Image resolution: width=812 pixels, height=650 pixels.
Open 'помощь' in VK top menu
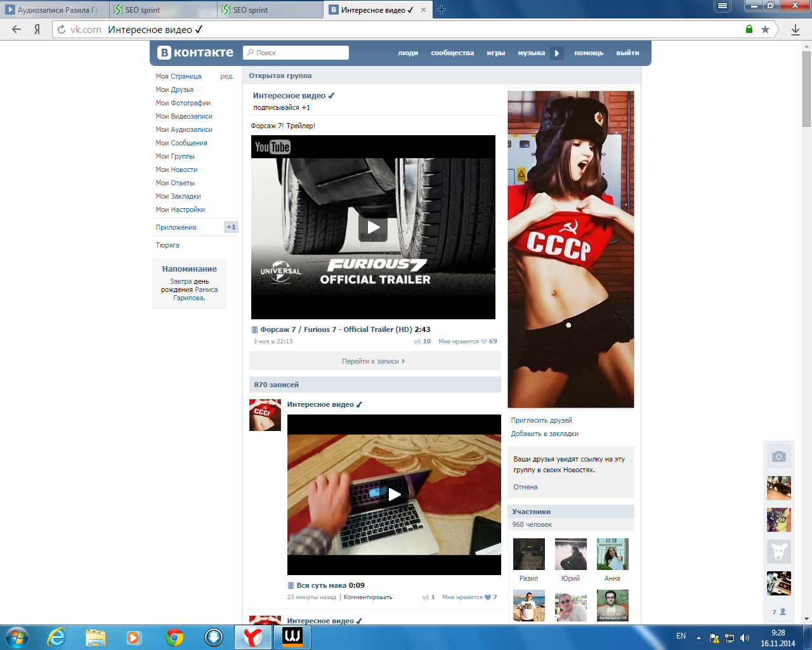(x=589, y=53)
